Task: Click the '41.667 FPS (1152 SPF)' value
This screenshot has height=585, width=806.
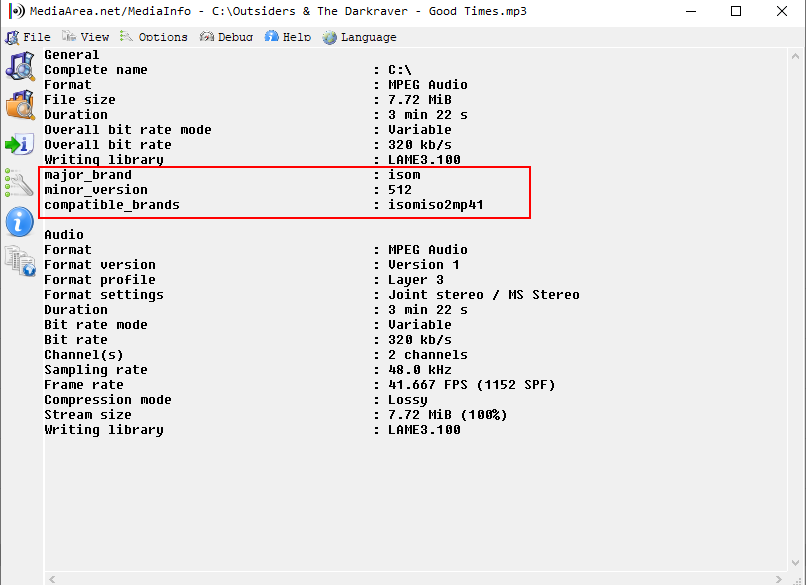Action: pos(472,385)
